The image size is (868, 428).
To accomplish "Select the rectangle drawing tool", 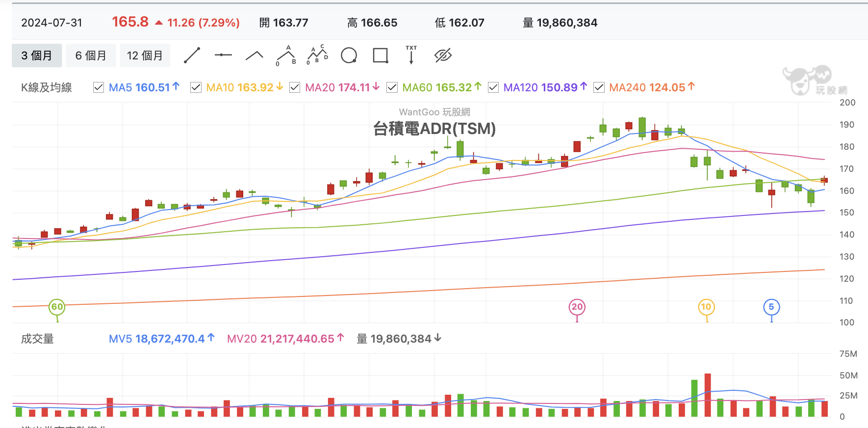I will coord(381,55).
